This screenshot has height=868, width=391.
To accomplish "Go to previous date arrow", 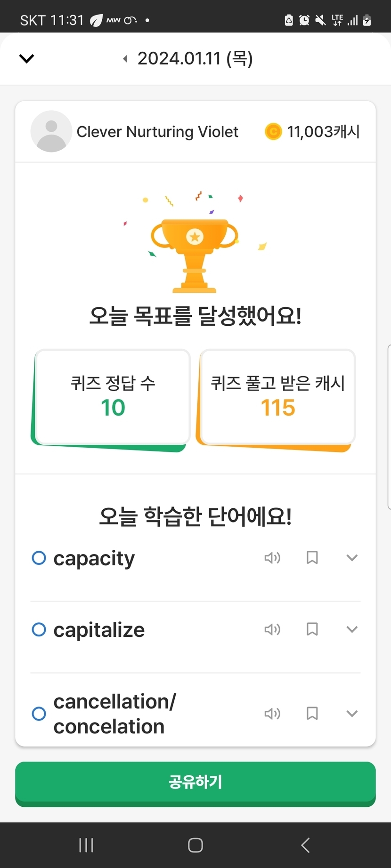I will pyautogui.click(x=125, y=59).
